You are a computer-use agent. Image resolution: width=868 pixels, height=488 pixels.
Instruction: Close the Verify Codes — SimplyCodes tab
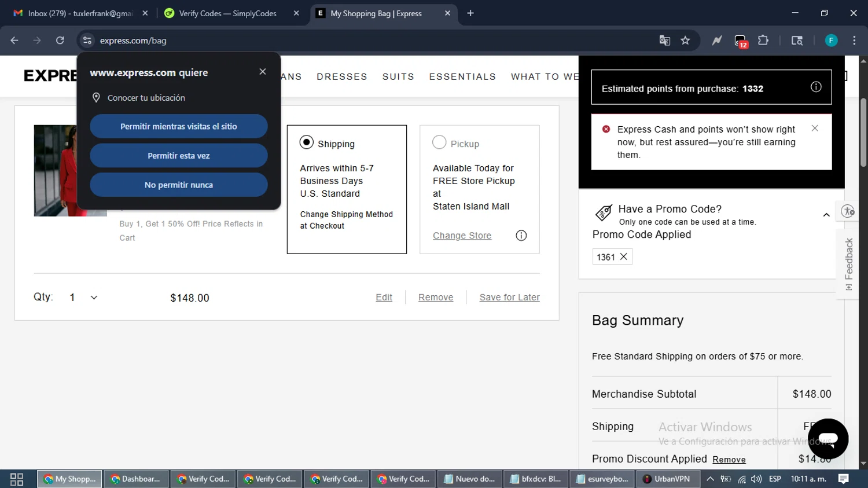click(296, 13)
